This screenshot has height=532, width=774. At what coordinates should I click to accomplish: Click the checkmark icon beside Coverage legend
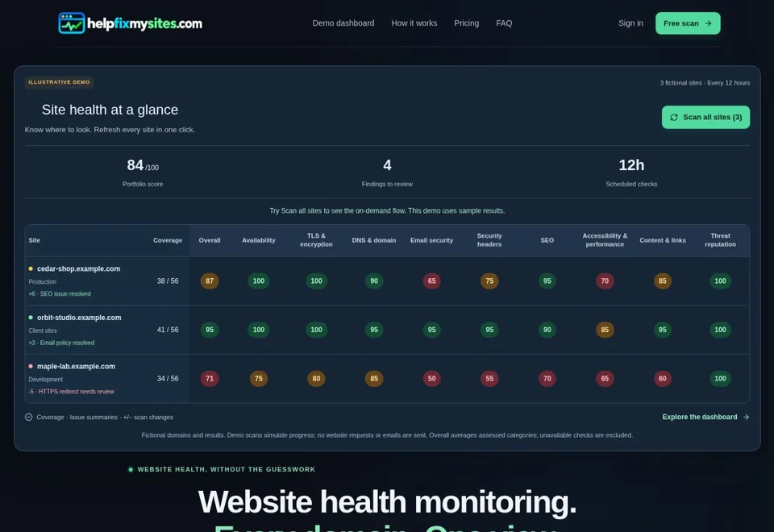pos(29,417)
